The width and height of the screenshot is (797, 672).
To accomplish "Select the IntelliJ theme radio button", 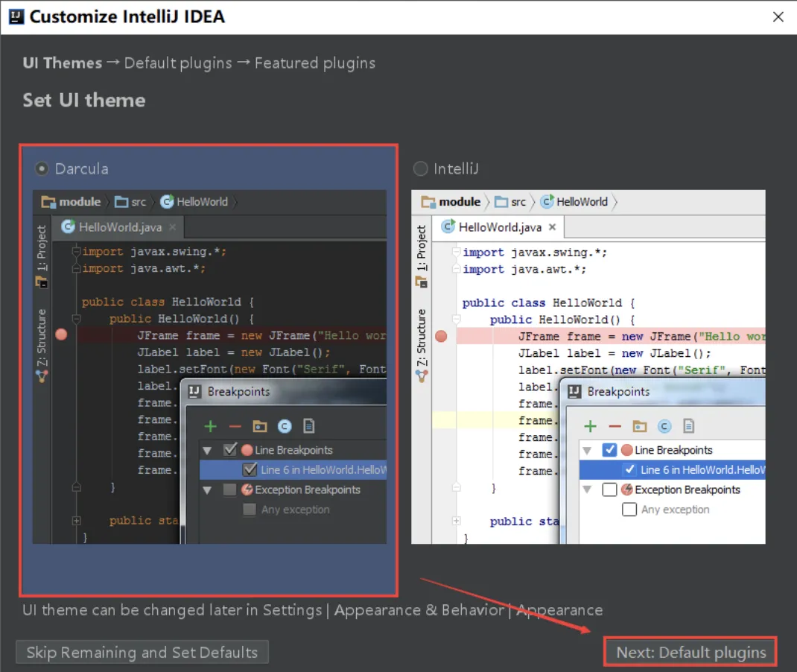I will pos(420,169).
